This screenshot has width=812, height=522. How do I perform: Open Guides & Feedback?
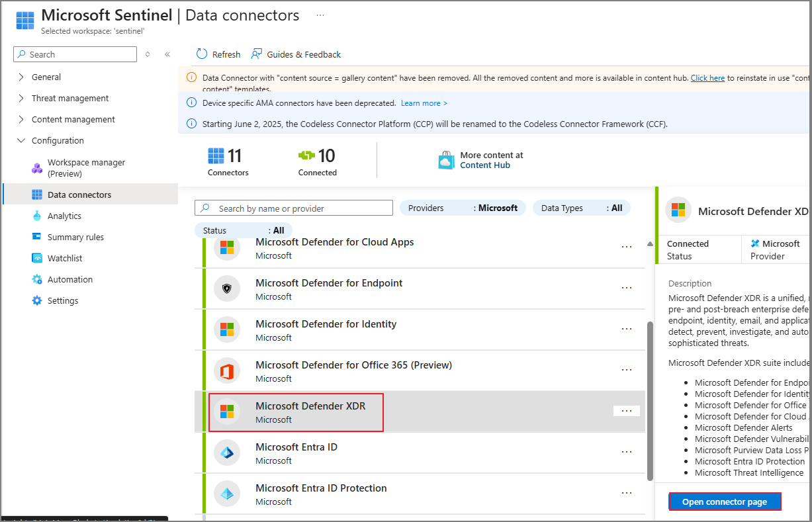click(296, 54)
